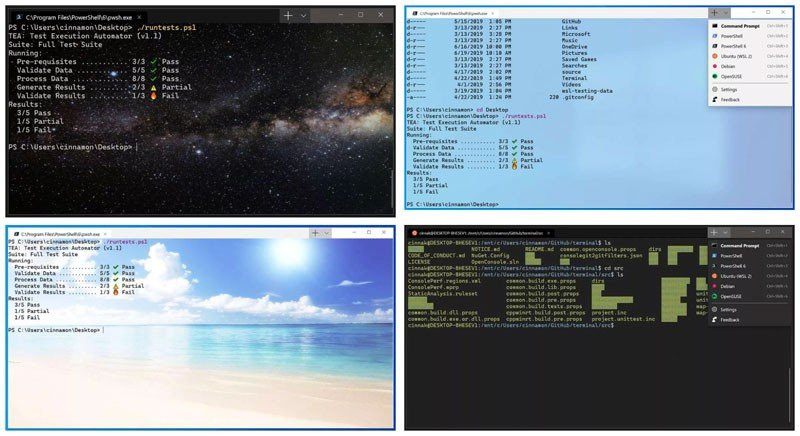This screenshot has width=800, height=436.
Task: Choose PowerShell 6 in the dark dropdown menu
Action: 735,266
